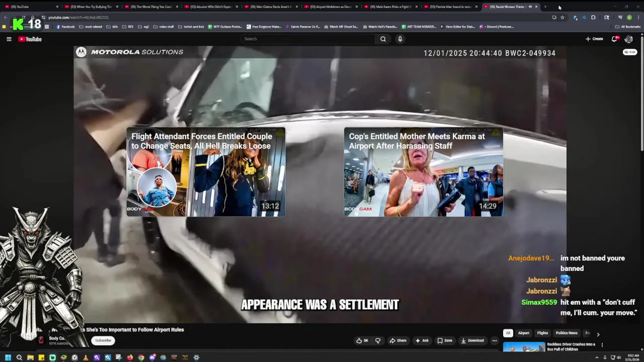Switch to 'The Worst Thing You Could' tab
This screenshot has width=644, height=362.
pos(151,7)
